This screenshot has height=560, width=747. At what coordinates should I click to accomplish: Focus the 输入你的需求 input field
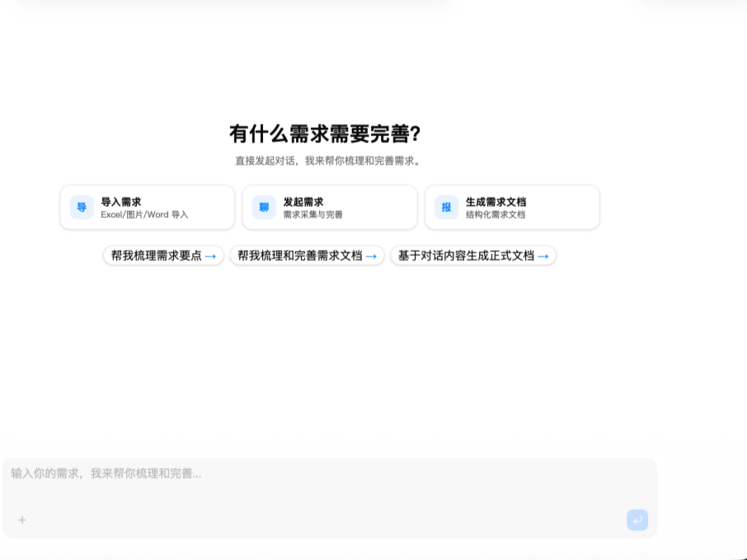[330, 498]
